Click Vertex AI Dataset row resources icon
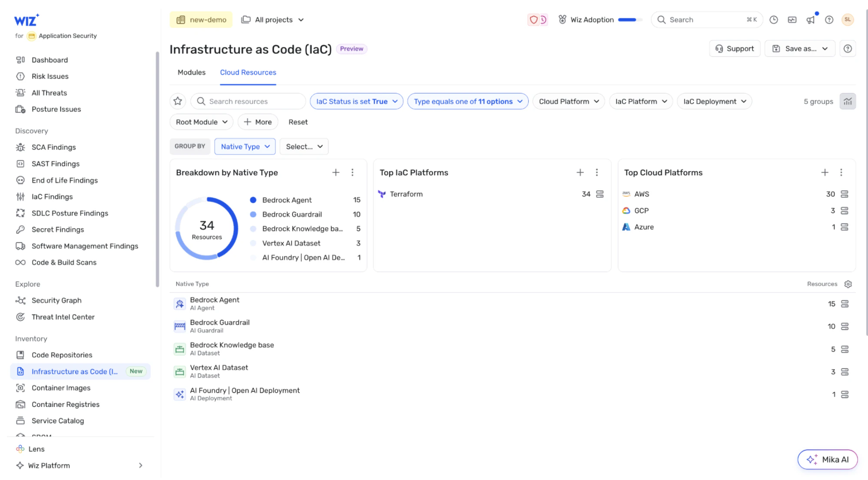The image size is (868, 480). tap(845, 372)
